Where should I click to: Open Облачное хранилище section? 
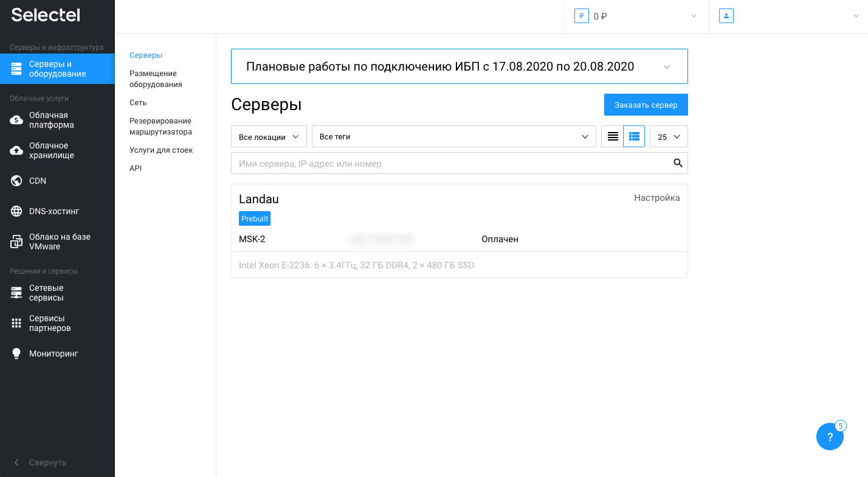[57, 150]
